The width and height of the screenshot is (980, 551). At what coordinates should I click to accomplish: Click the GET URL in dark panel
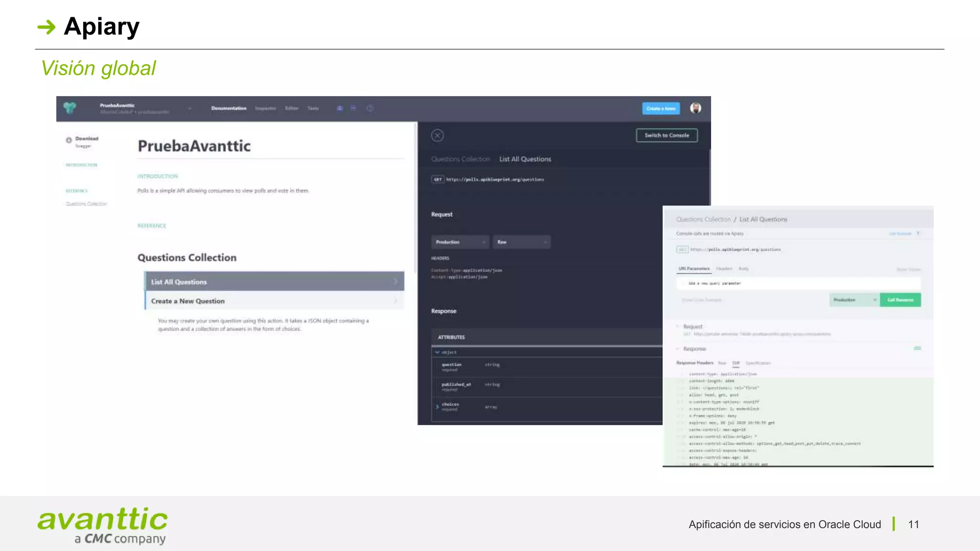click(495, 179)
